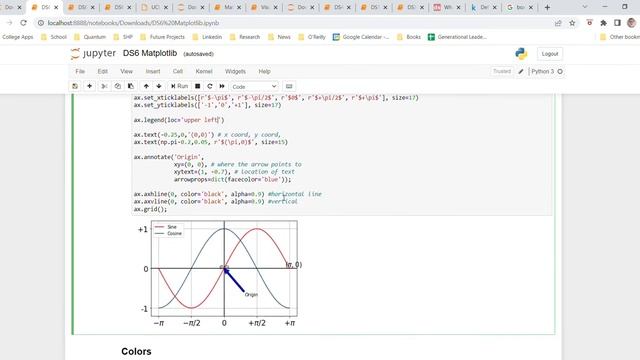Open the Help menu
The width and height of the screenshot is (640, 360).
264,71
